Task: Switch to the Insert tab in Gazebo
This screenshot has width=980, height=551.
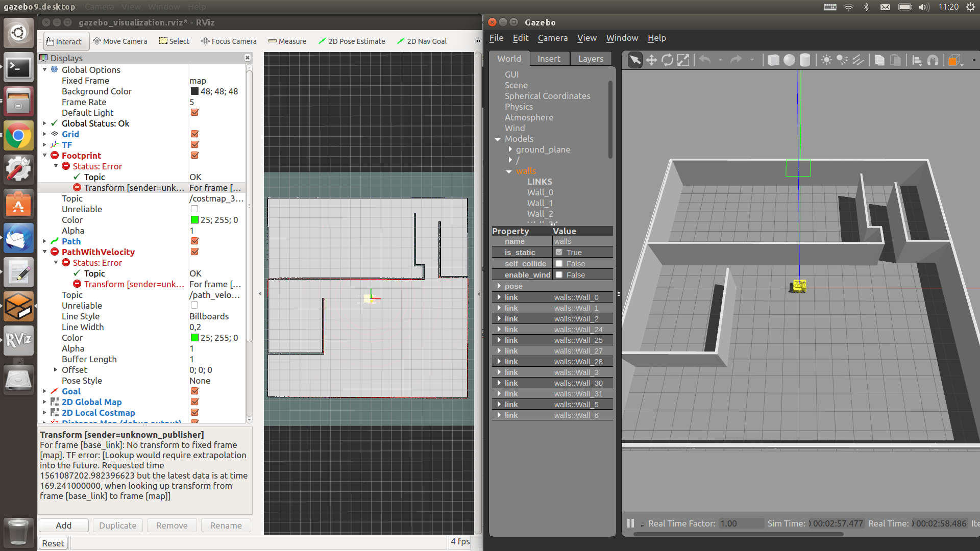Action: pos(549,59)
